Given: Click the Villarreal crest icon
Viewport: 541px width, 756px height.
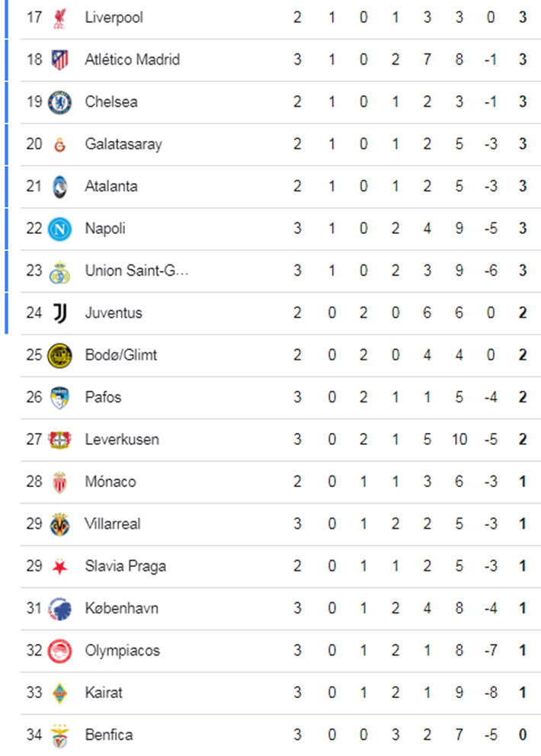Looking at the screenshot, I should [x=59, y=524].
